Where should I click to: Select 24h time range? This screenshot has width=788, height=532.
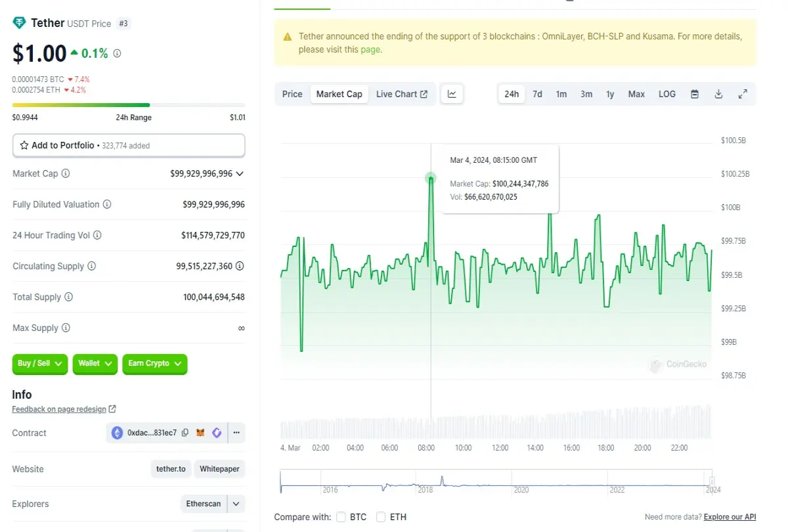(x=512, y=94)
